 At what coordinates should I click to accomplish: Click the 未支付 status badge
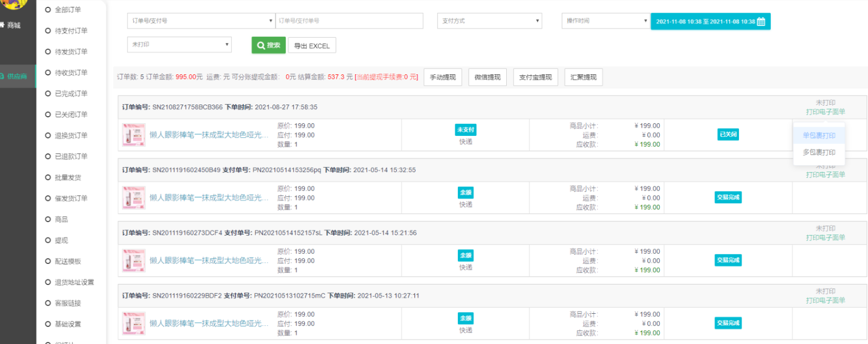pyautogui.click(x=465, y=130)
